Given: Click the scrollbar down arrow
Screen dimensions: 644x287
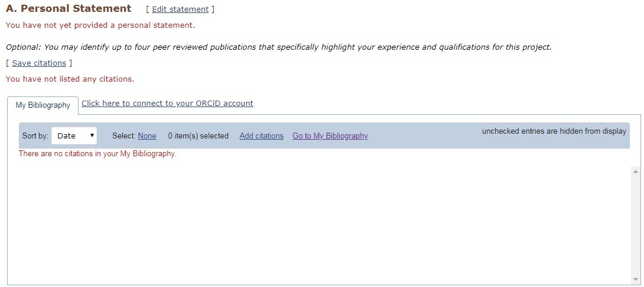Looking at the screenshot, I should pyautogui.click(x=636, y=279).
